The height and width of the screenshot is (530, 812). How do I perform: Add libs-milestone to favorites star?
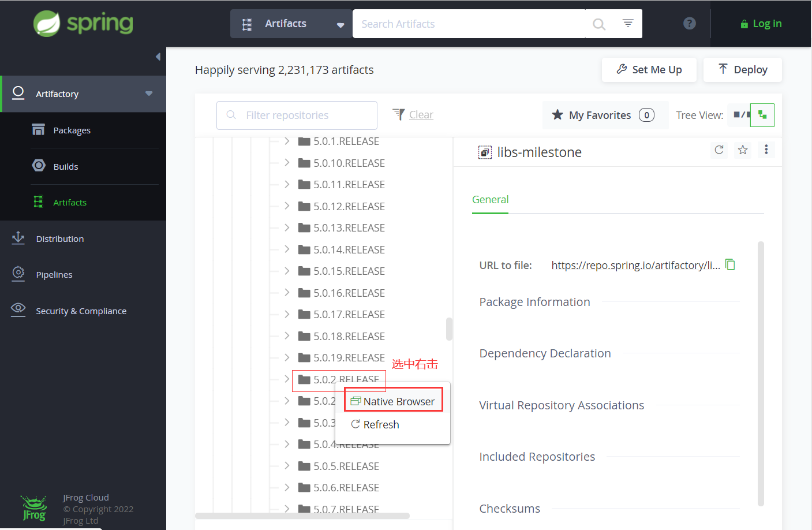coord(743,150)
